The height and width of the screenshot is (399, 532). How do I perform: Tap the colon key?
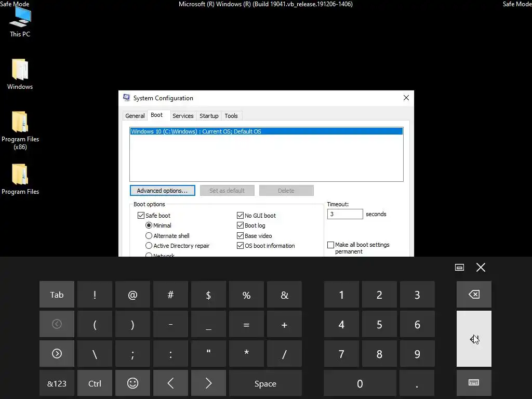(170, 353)
